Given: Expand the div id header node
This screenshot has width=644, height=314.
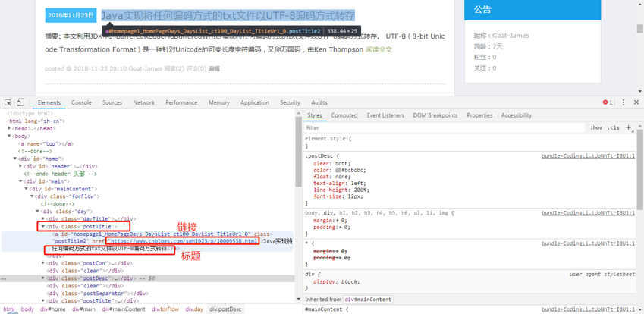Looking at the screenshot, I should pos(21,166).
